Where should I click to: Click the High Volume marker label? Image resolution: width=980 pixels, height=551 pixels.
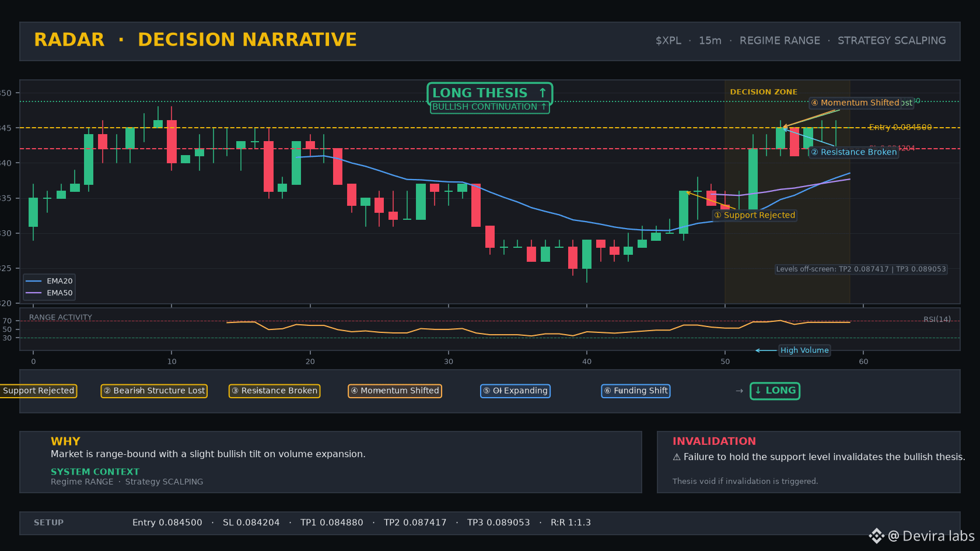tap(804, 350)
